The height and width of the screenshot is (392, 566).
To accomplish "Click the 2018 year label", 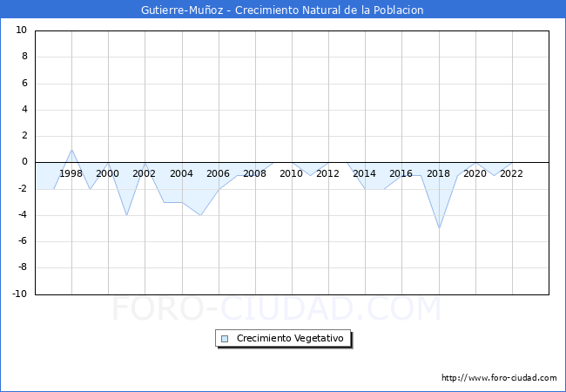I will (x=438, y=173).
